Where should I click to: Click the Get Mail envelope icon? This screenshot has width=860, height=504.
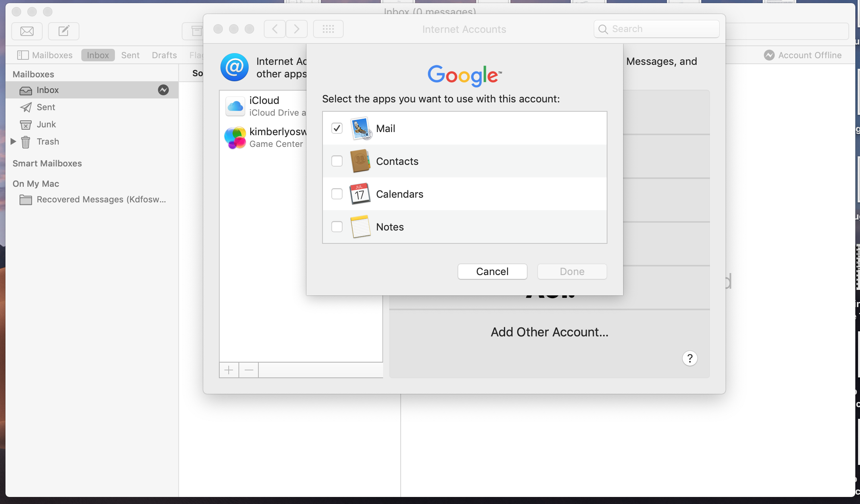click(27, 31)
